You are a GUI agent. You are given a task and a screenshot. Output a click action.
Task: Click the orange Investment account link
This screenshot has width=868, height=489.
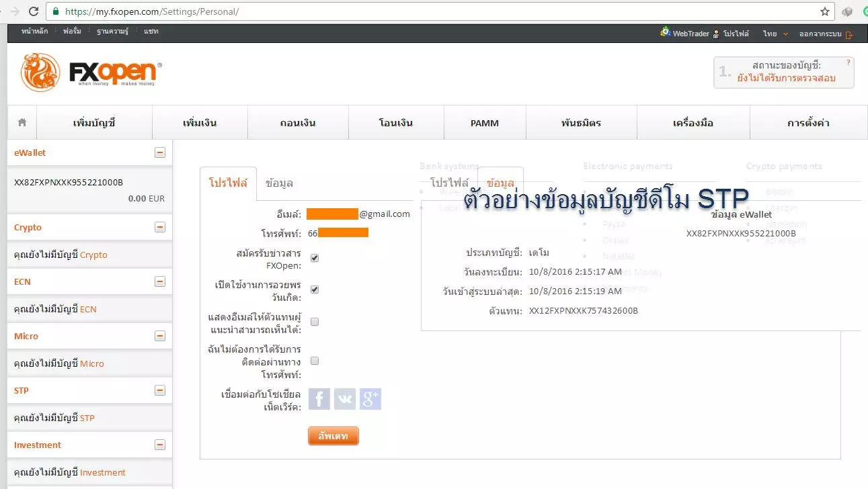(103, 472)
